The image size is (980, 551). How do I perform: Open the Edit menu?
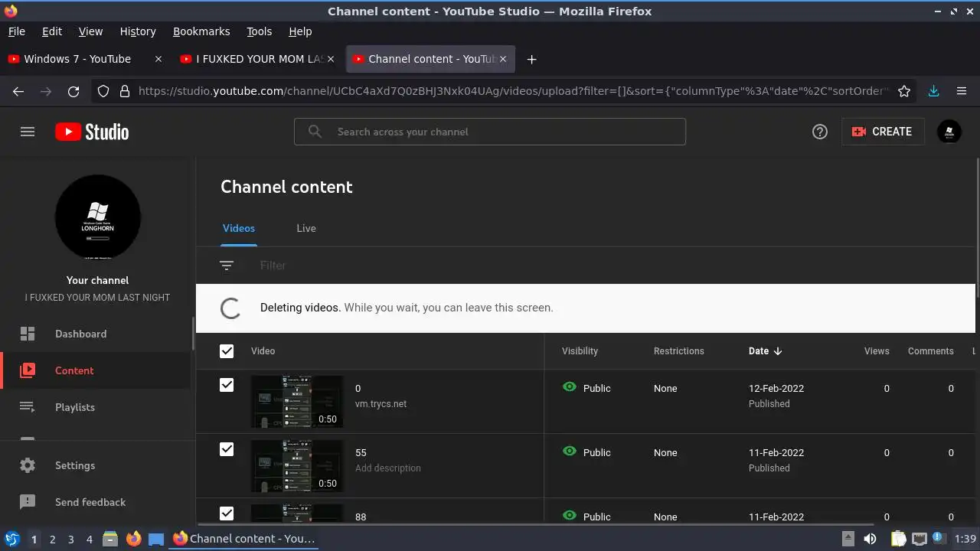[x=52, y=31]
